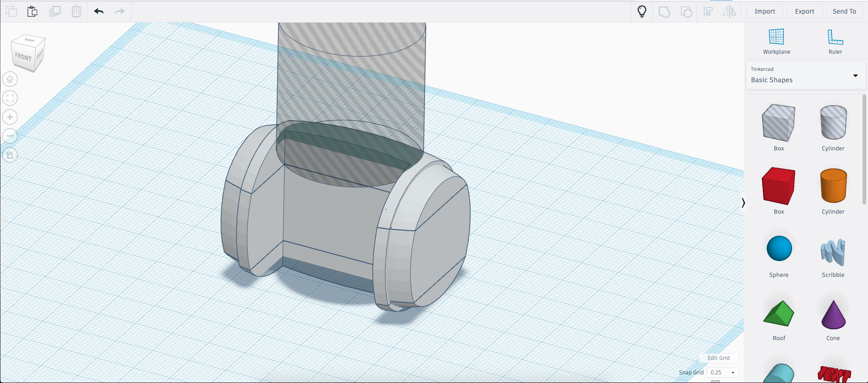Click the Undo arrow icon

(99, 11)
